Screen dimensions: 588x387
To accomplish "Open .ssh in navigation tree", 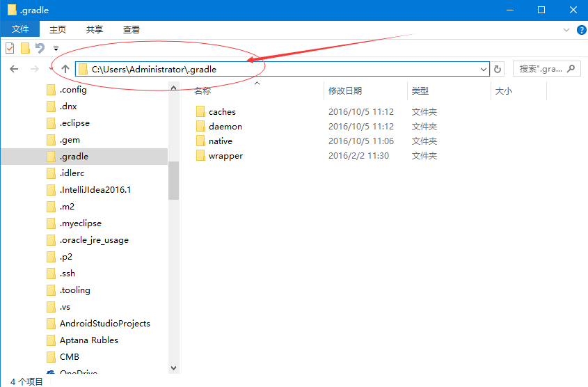I will pyautogui.click(x=67, y=274).
